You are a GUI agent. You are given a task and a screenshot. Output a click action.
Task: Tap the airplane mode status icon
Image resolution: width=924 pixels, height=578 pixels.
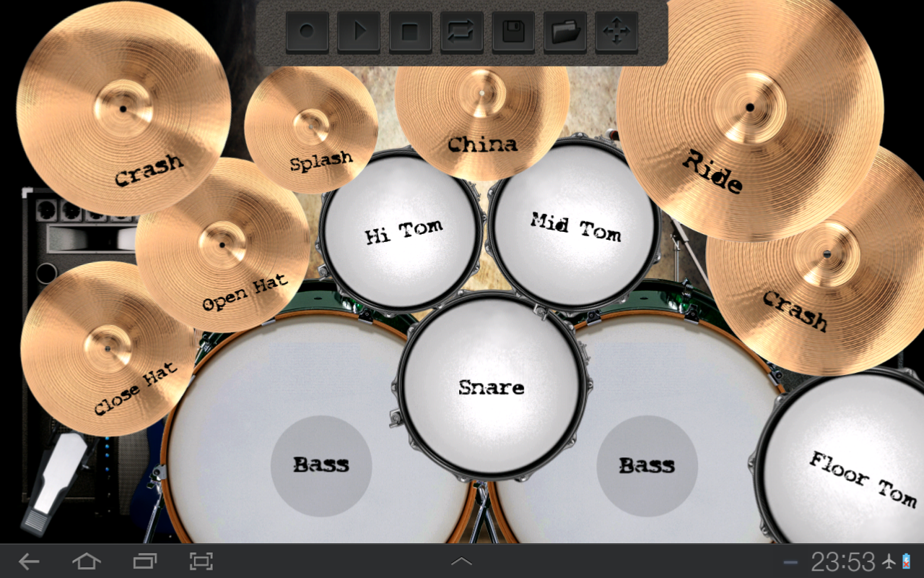point(887,561)
